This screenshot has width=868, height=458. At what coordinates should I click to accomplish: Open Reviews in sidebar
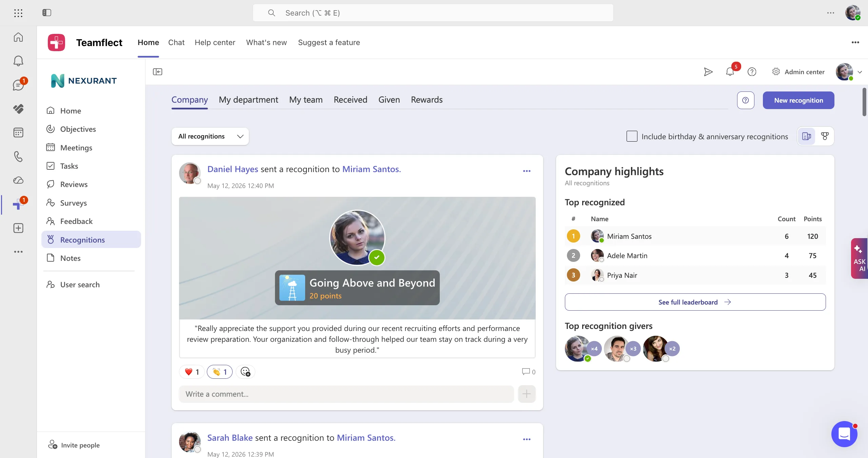(91, 184)
